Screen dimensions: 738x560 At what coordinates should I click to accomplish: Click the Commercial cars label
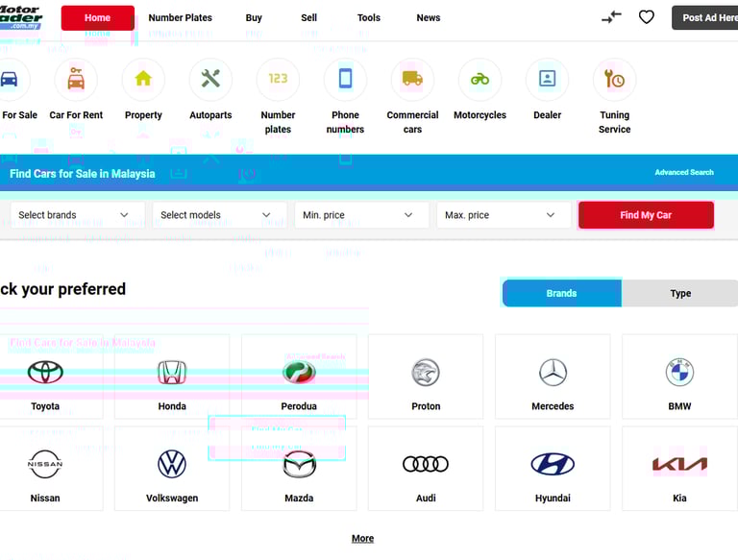click(412, 122)
